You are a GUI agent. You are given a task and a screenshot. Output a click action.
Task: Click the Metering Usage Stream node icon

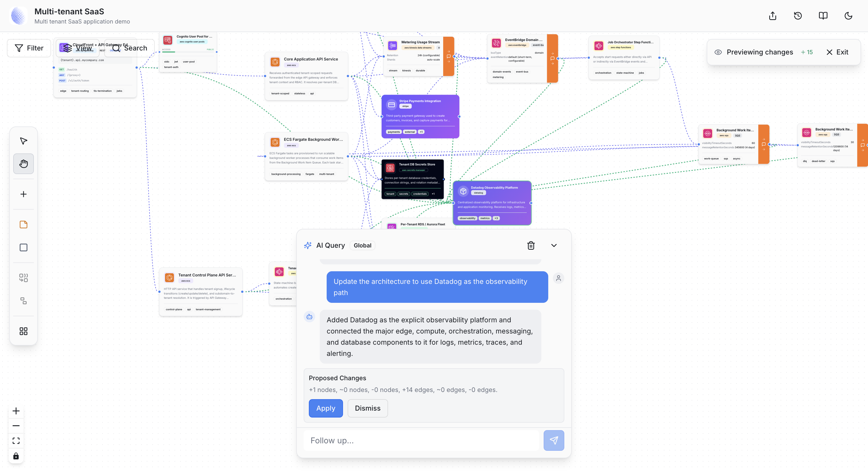[392, 45]
